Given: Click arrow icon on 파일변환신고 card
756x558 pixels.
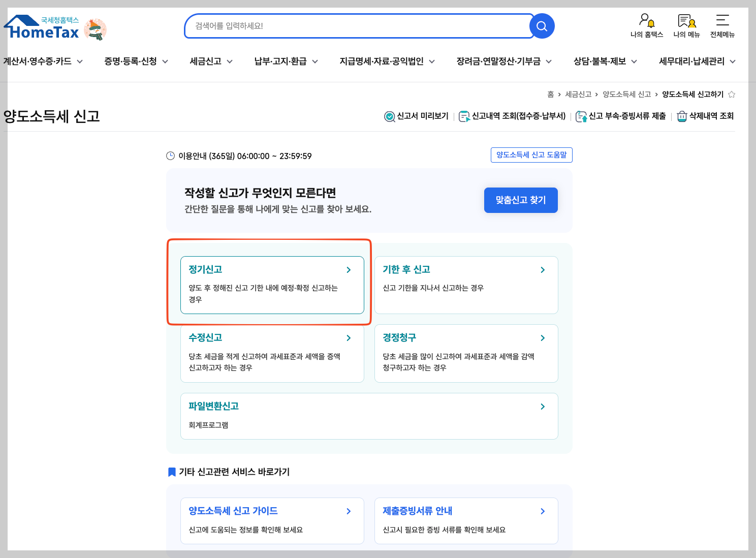Looking at the screenshot, I should pyautogui.click(x=543, y=407).
